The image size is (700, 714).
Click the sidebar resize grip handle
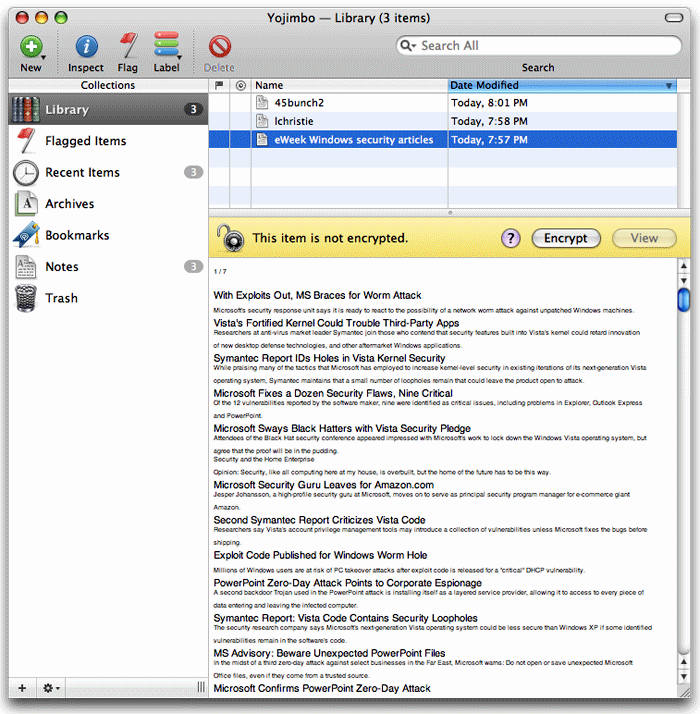(x=201, y=688)
